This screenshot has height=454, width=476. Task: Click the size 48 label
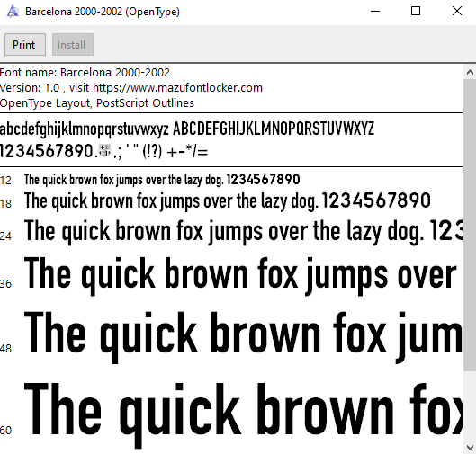(x=5, y=349)
